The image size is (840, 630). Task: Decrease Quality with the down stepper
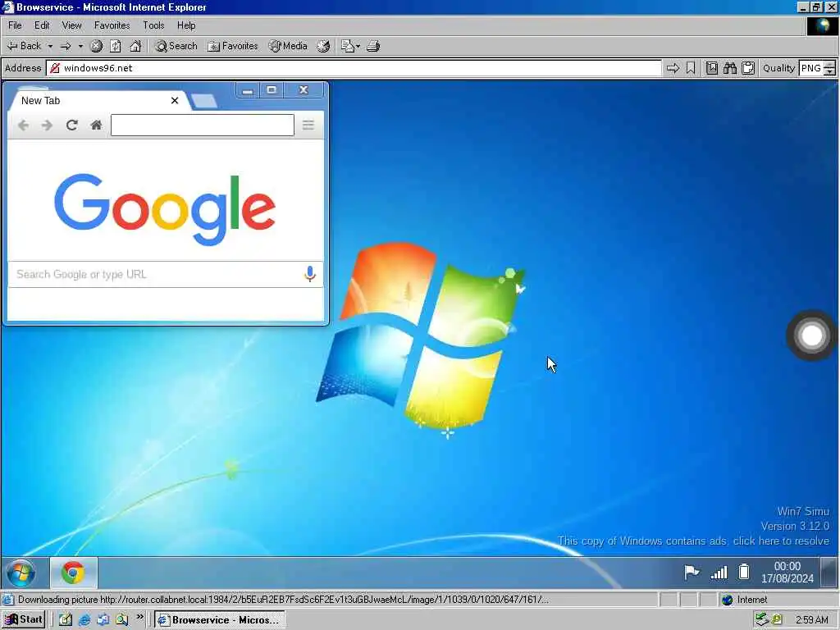click(x=830, y=72)
